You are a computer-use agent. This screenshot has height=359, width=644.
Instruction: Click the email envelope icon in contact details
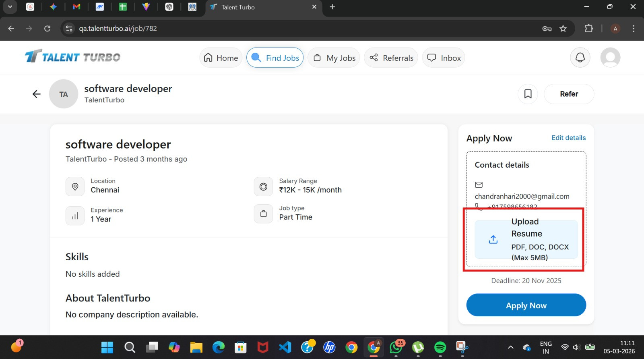click(479, 185)
